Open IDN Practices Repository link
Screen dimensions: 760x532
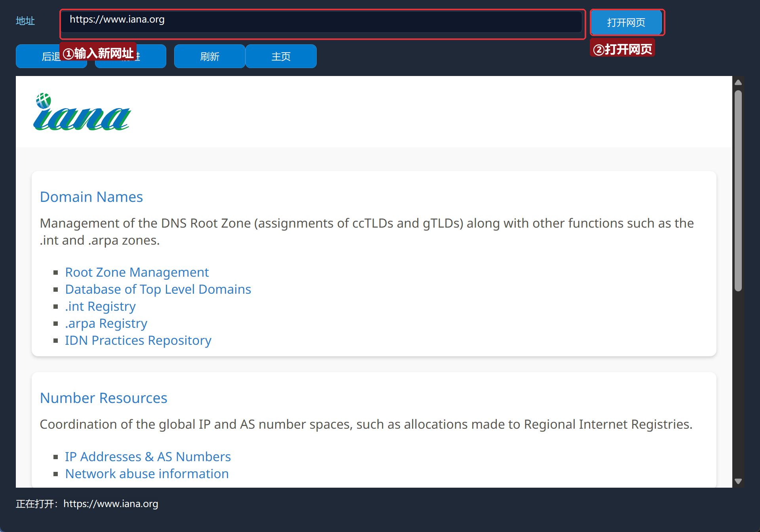(138, 340)
